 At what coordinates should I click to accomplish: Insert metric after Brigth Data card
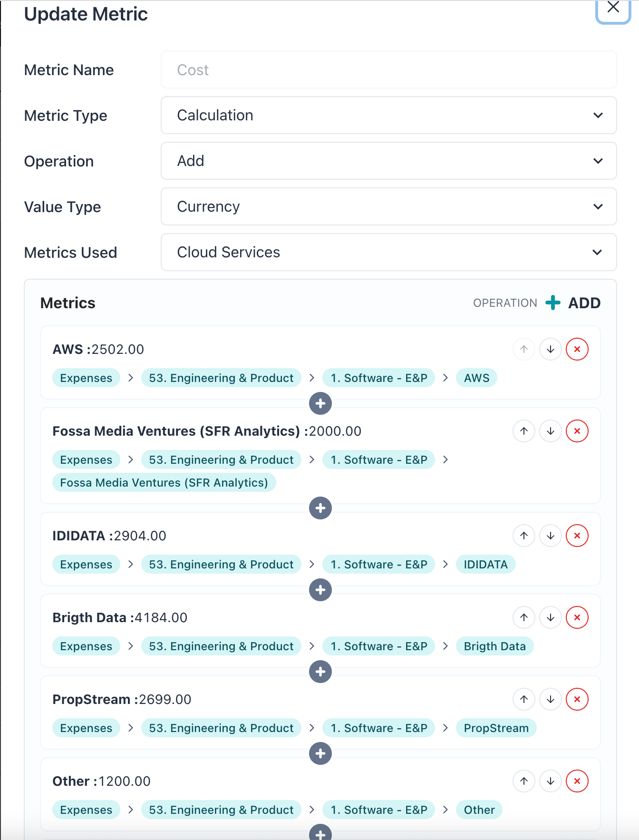click(x=320, y=672)
